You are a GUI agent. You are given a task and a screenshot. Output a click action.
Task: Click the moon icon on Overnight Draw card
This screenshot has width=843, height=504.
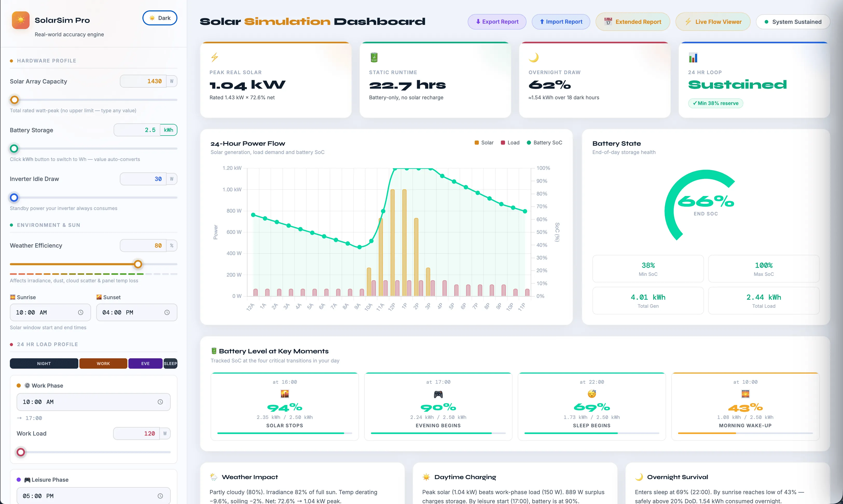[534, 57]
